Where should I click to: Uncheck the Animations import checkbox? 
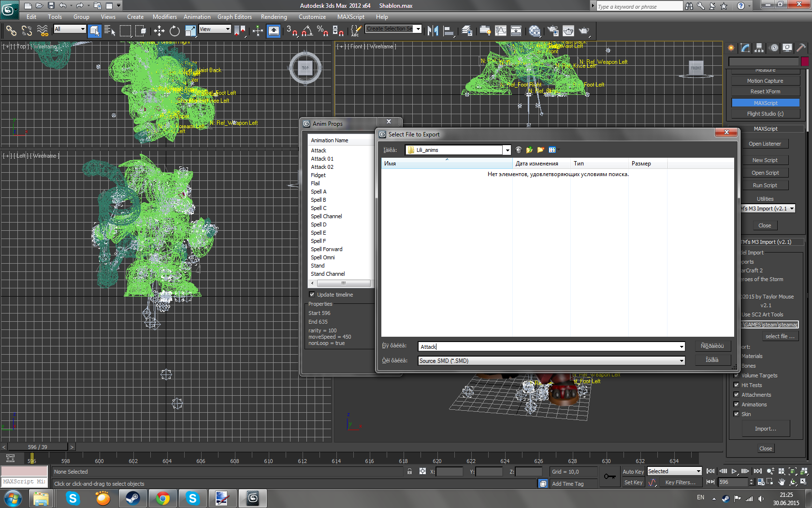click(736, 404)
